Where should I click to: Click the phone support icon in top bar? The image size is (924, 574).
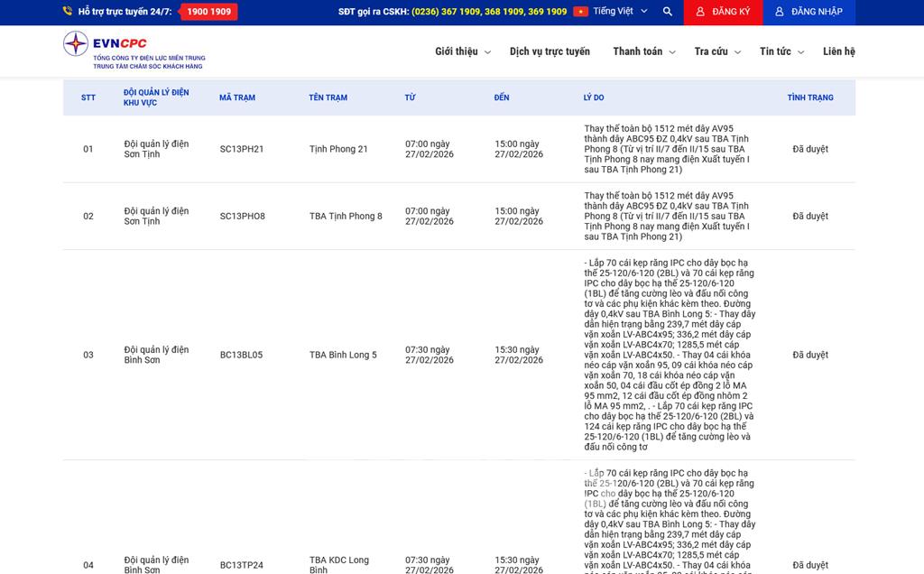point(68,12)
